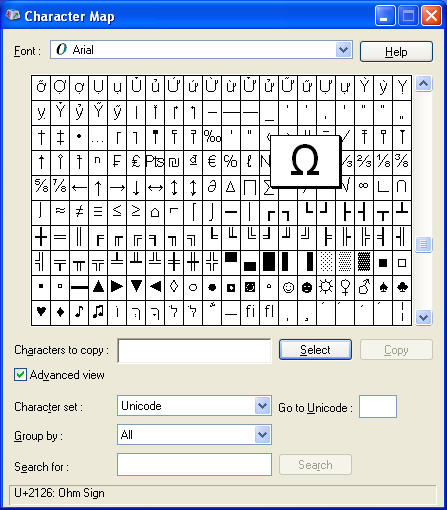Click the Go to Unicode field

click(x=378, y=406)
